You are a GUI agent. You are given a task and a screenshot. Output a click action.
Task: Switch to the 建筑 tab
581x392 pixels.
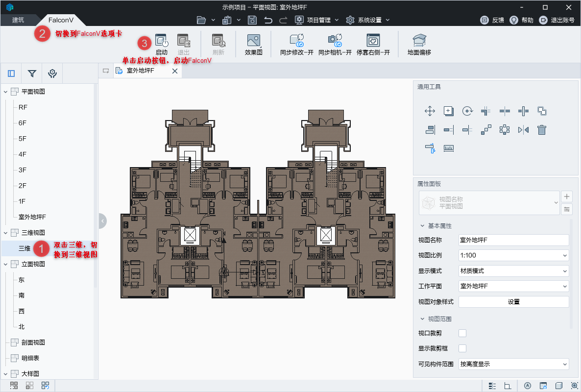pos(18,20)
